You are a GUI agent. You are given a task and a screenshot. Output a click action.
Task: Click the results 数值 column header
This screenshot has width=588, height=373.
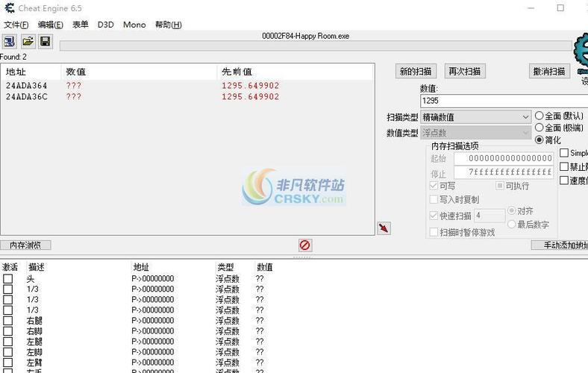click(139, 72)
